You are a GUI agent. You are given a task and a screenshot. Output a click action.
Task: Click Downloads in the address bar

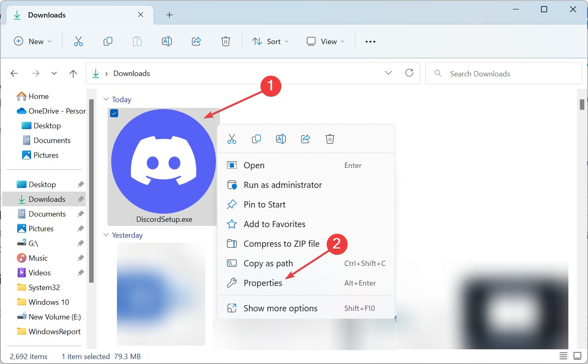tap(132, 74)
